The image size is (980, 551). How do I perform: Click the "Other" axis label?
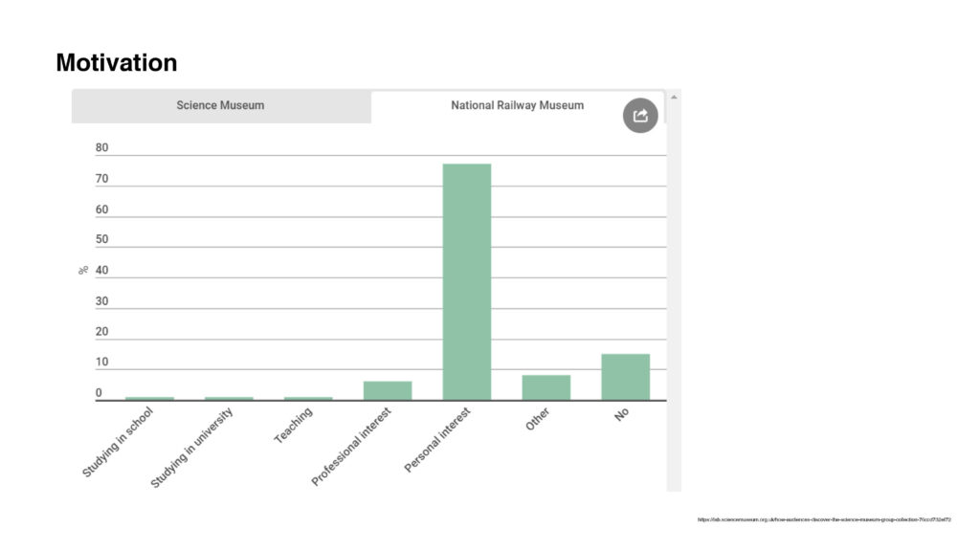point(538,419)
